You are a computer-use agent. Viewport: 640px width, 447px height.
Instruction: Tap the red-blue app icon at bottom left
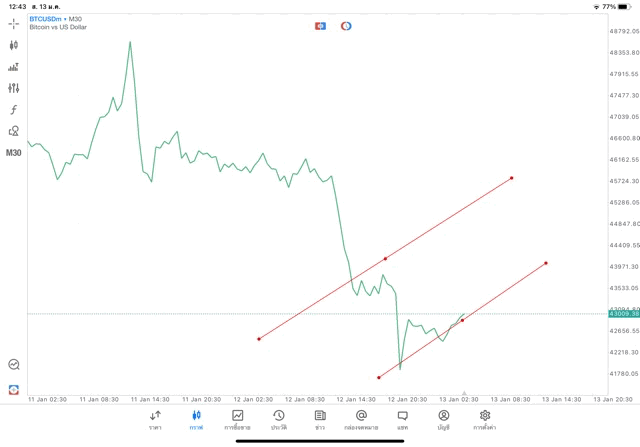click(14, 389)
